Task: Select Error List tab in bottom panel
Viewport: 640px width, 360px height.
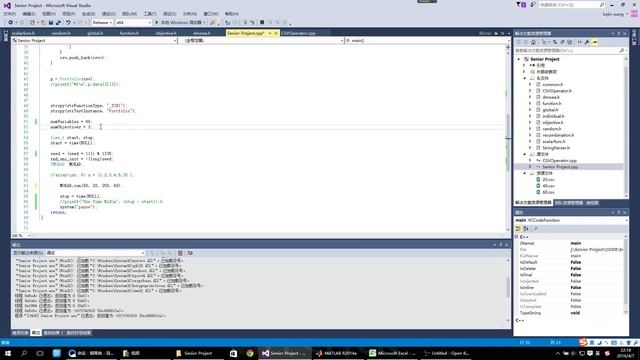Action: [x=20, y=333]
